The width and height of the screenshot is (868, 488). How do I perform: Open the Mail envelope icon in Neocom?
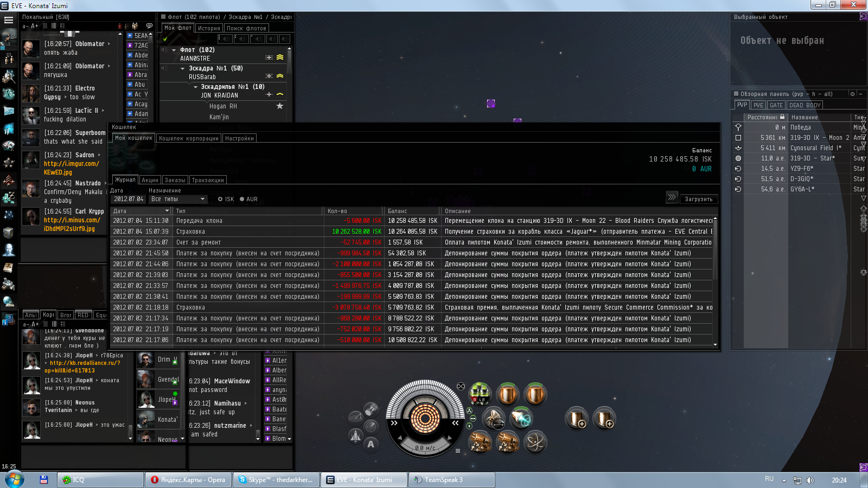(9, 111)
